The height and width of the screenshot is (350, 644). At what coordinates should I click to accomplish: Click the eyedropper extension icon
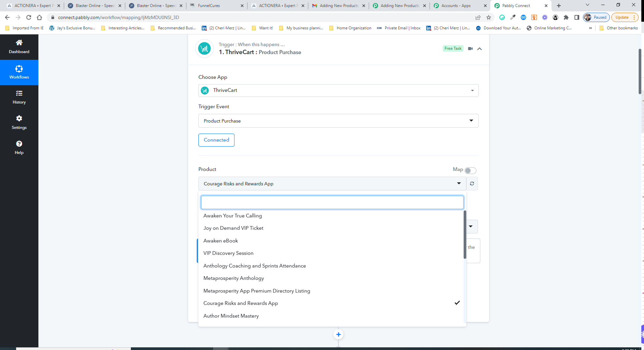[x=513, y=17]
